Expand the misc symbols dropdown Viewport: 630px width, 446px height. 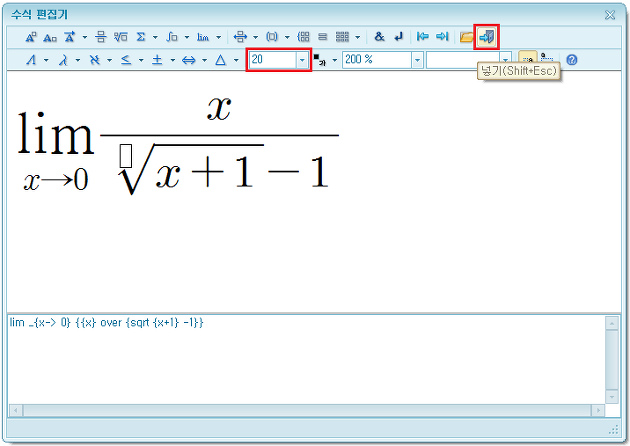236,61
